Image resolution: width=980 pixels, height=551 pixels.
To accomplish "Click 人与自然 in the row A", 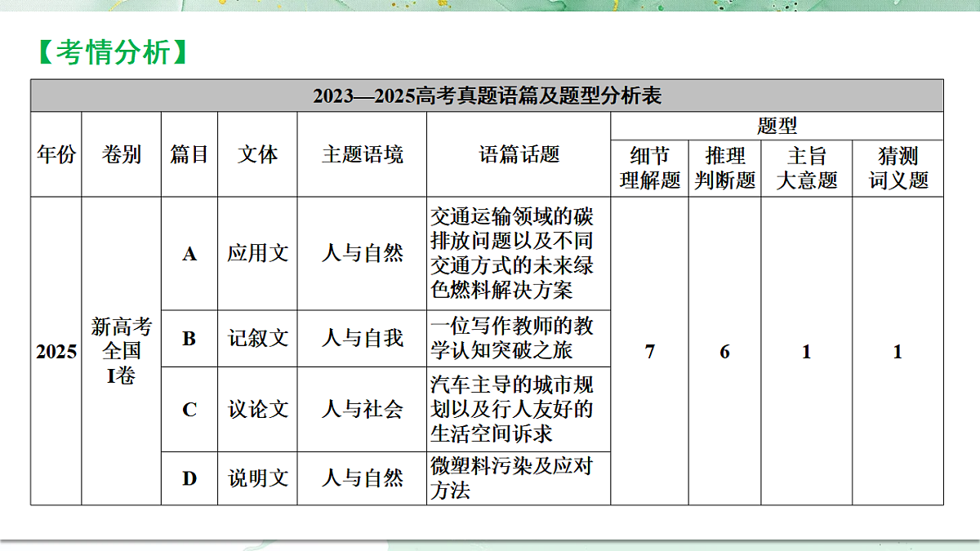I will tap(363, 254).
